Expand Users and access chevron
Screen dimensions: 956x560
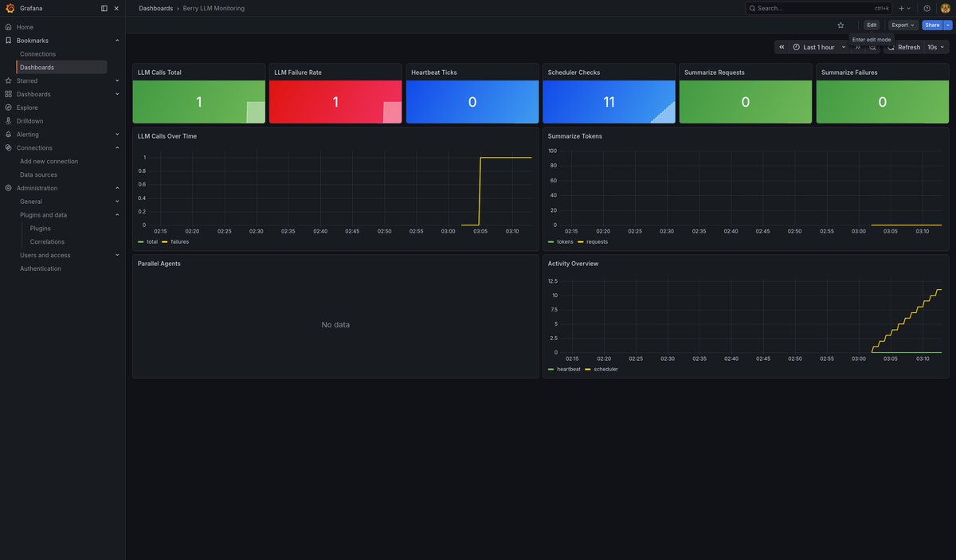click(x=117, y=255)
